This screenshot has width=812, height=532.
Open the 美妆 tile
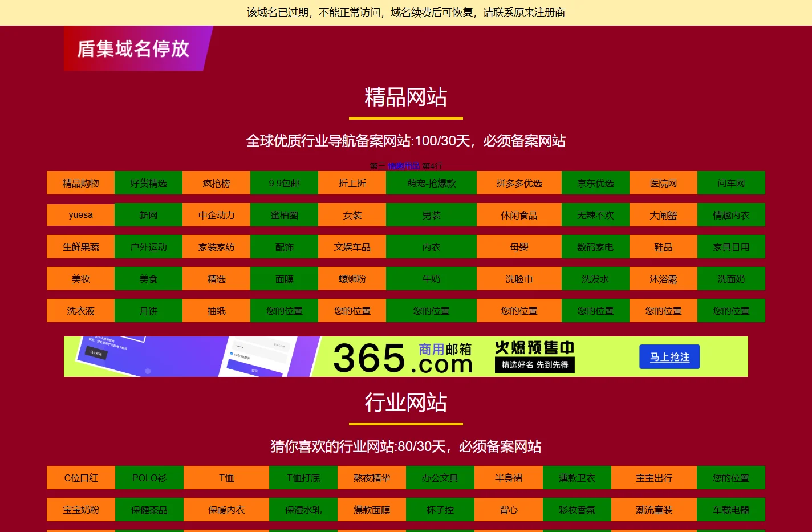pos(80,279)
